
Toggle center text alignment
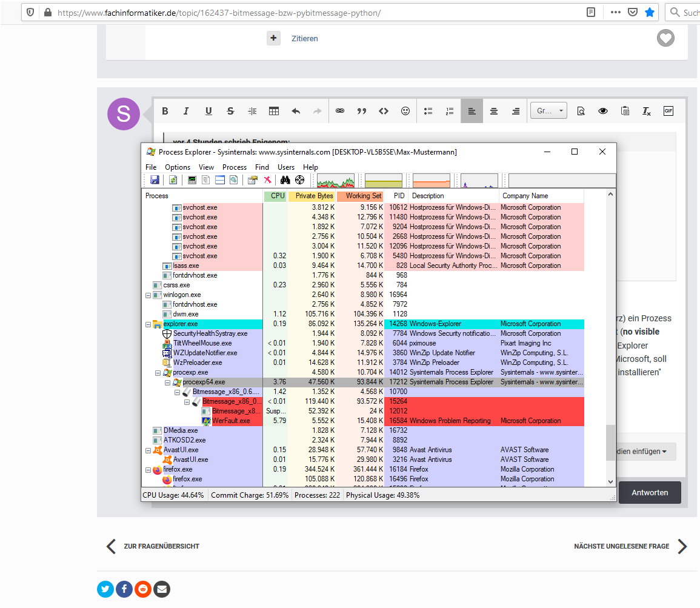(494, 111)
